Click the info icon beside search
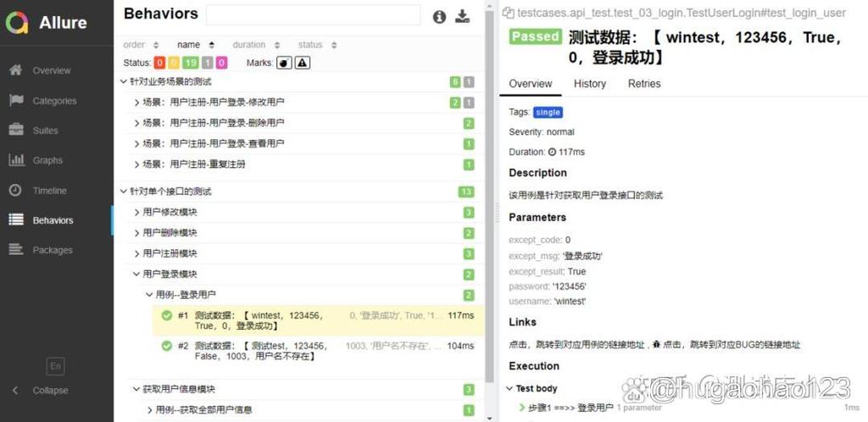 (440, 17)
